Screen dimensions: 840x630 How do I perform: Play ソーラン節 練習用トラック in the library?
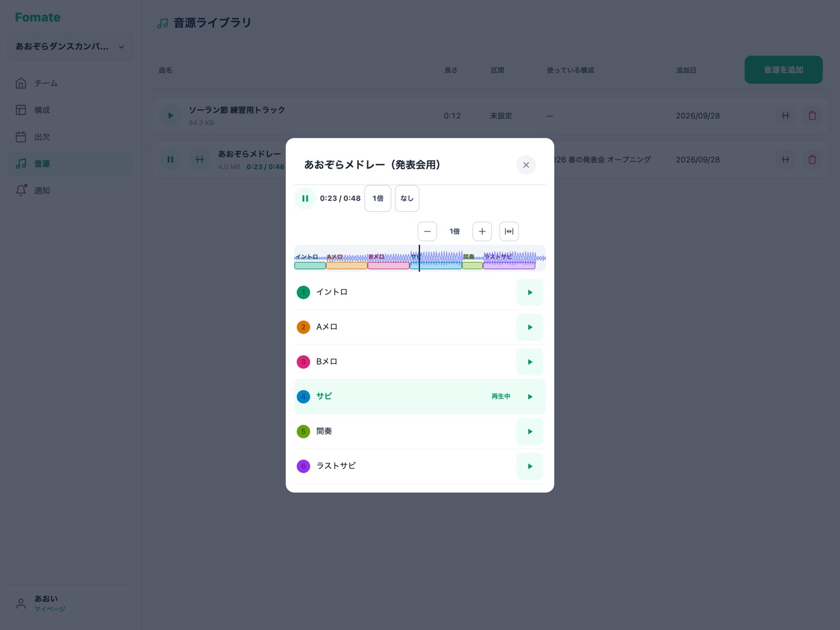coord(170,116)
